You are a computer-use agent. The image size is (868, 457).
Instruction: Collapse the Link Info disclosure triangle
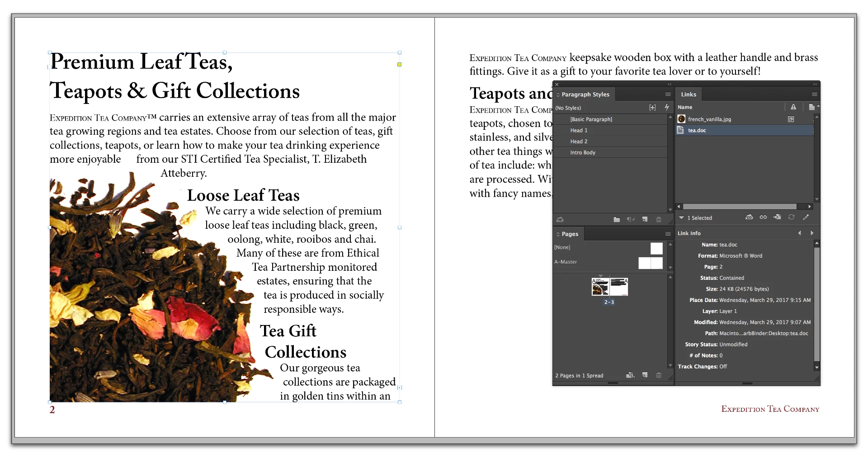point(681,218)
